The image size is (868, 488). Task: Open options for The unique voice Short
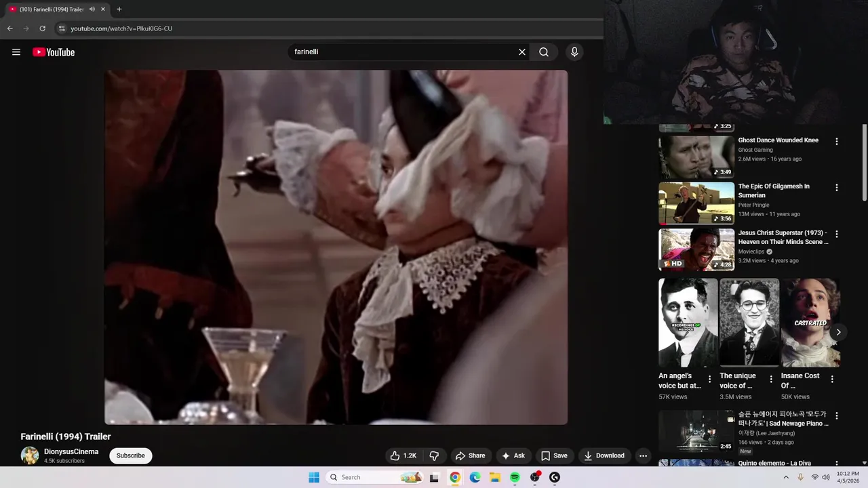click(x=771, y=380)
